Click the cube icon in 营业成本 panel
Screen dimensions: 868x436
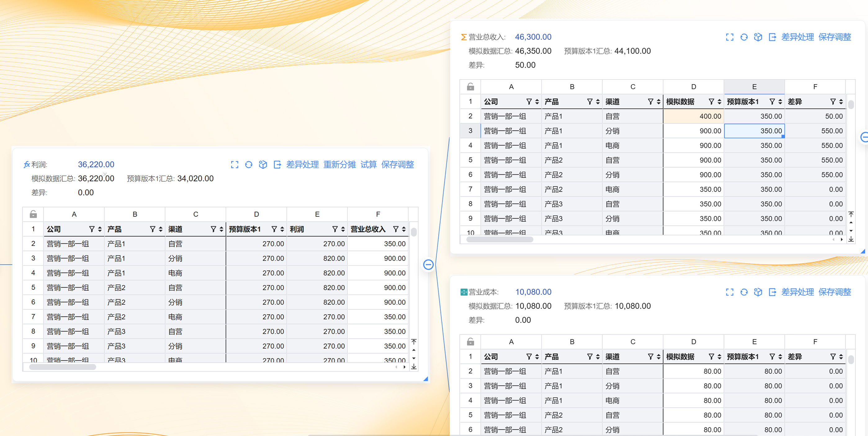(x=758, y=292)
